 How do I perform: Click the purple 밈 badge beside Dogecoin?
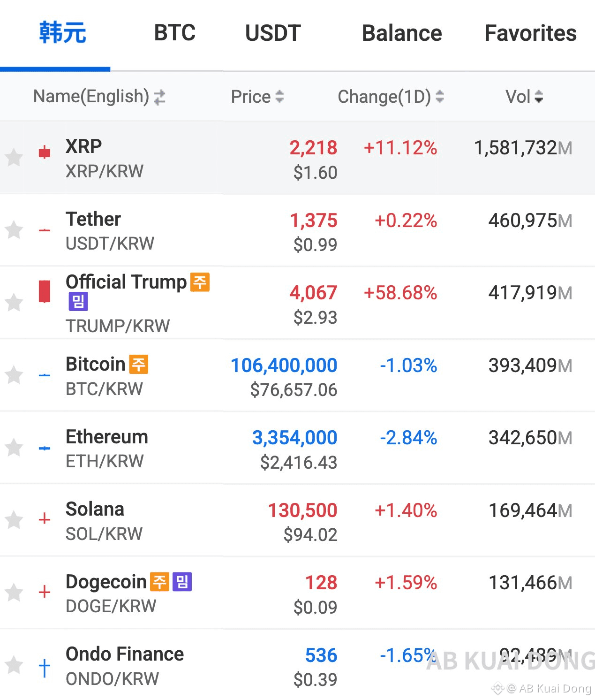pos(182,582)
